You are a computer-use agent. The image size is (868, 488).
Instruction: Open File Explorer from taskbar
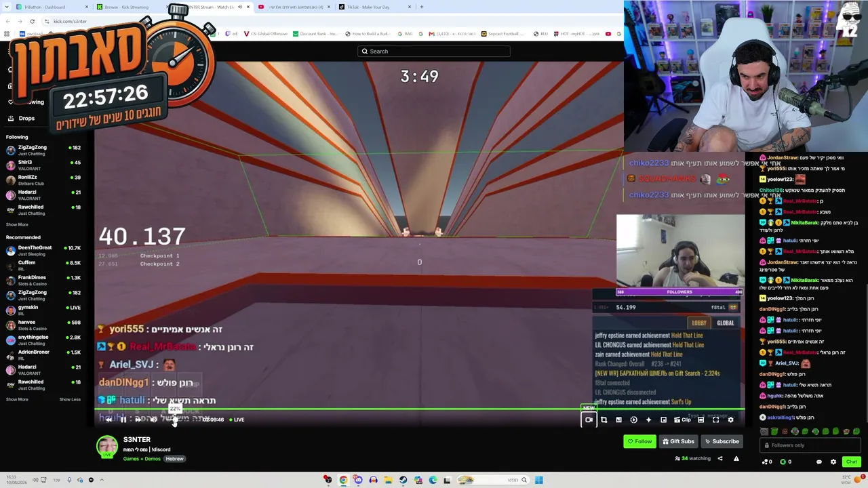[388, 480]
